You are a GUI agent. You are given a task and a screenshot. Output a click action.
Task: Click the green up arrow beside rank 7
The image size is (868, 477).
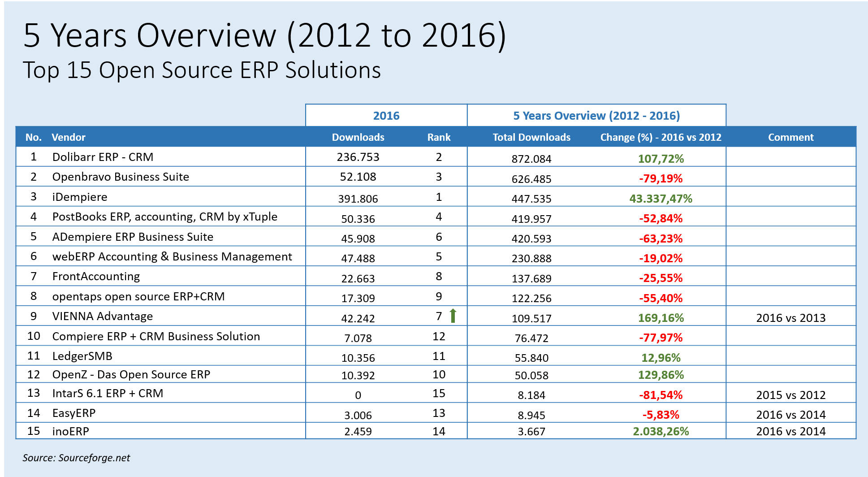[453, 316]
